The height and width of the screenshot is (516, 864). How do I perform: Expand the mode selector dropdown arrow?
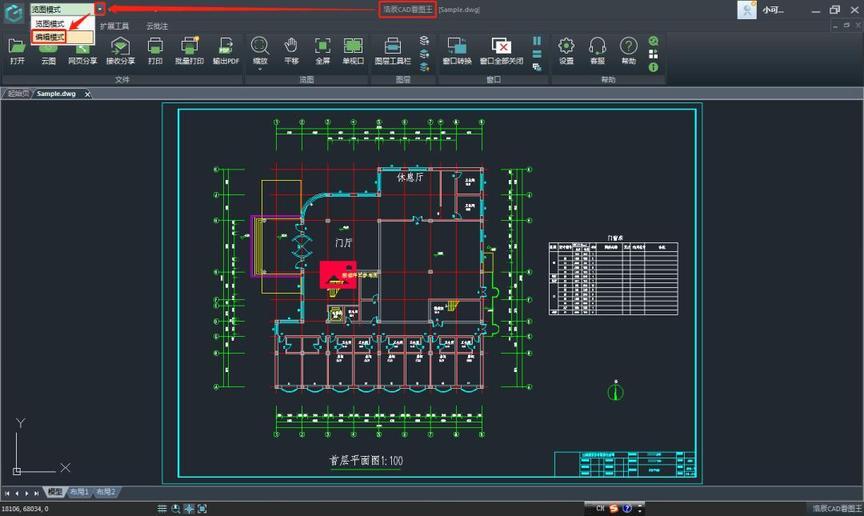pos(100,9)
